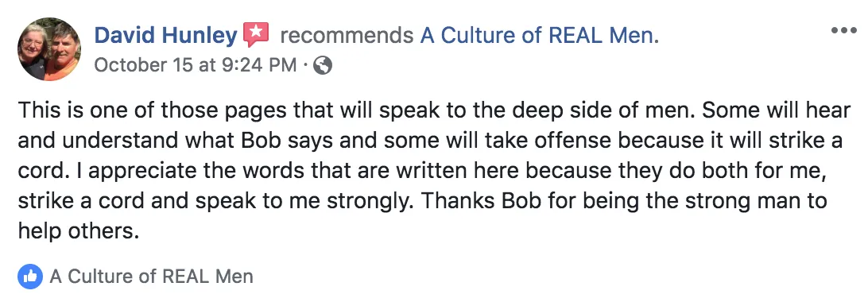Click the globe public audience icon
868x302 pixels.
coord(323,66)
